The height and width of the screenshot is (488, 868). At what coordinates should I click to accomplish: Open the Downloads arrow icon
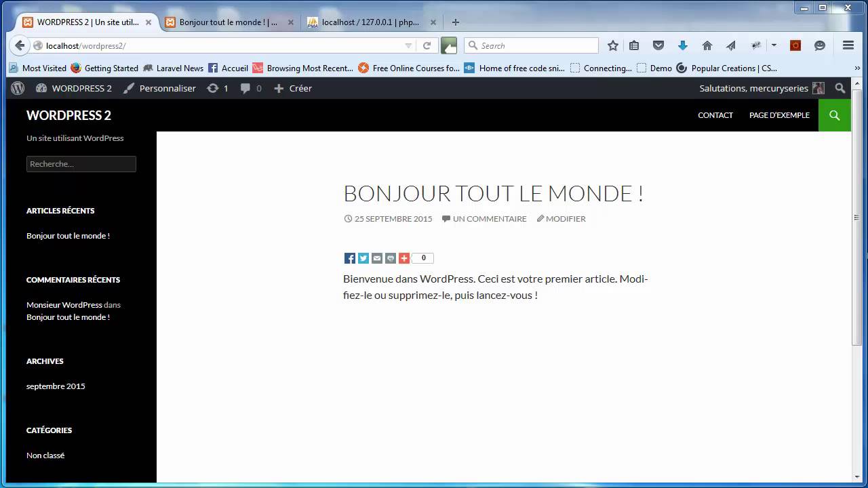point(683,45)
